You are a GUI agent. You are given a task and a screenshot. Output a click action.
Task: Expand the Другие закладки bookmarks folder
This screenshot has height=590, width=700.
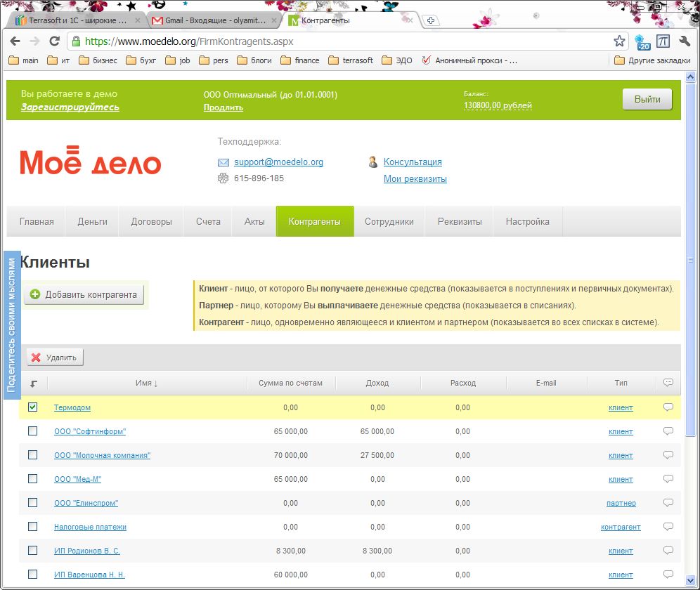[652, 60]
